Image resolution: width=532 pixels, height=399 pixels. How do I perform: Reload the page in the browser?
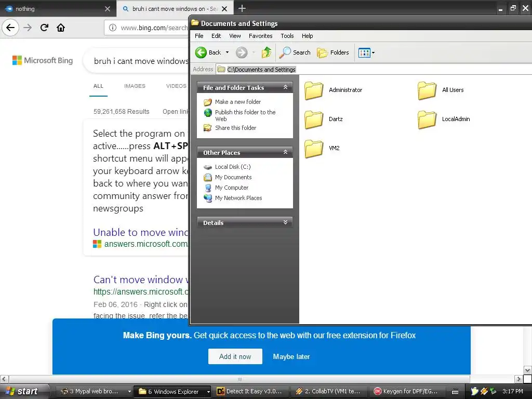(44, 28)
